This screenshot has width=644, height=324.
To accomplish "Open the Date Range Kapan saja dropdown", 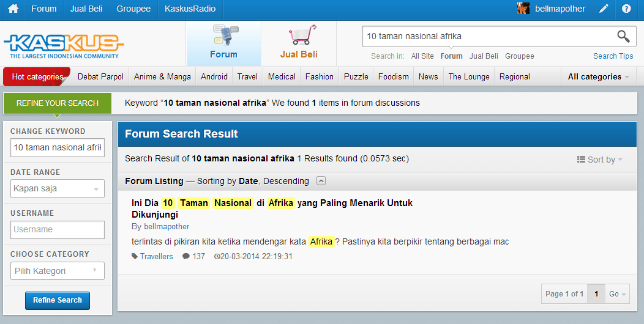I will pos(58,189).
